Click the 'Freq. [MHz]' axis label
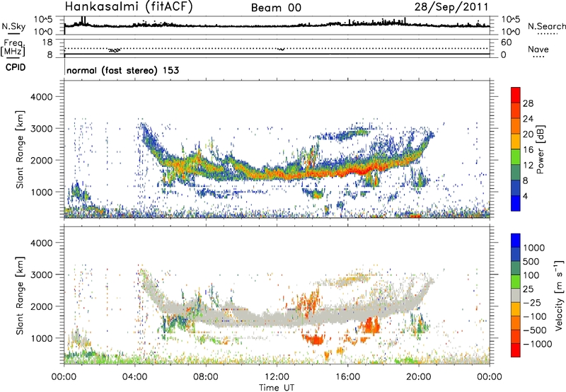Screen dimensions: 566x392 [x=14, y=47]
